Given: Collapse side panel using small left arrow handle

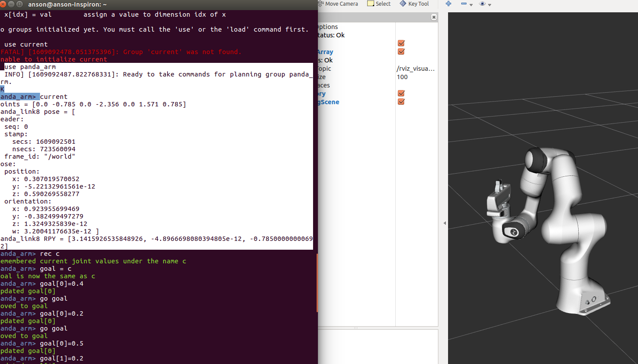Looking at the screenshot, I should click(444, 223).
